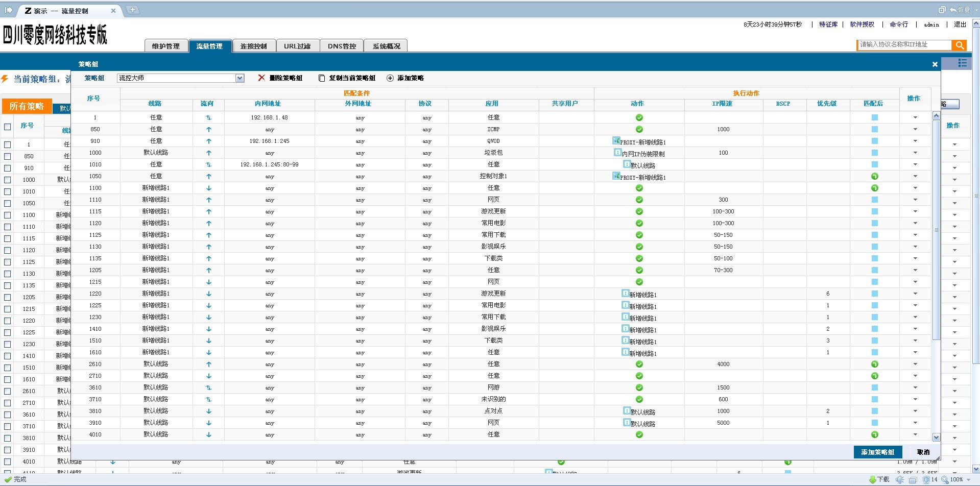The image size is (980, 486).
Task: Switch to the 维护管理 tab
Action: (166, 46)
